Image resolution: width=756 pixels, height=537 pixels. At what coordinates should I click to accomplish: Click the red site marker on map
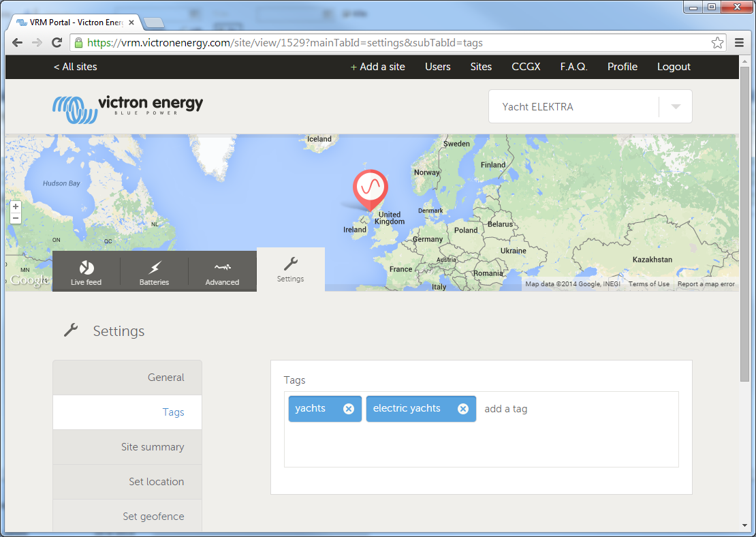click(370, 187)
